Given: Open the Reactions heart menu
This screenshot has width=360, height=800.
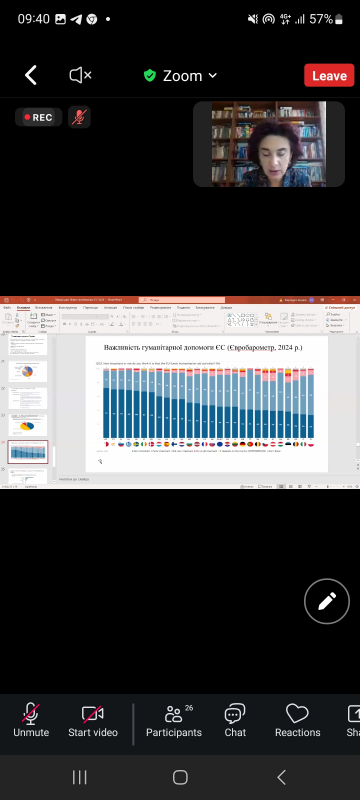Looking at the screenshot, I should click(297, 720).
